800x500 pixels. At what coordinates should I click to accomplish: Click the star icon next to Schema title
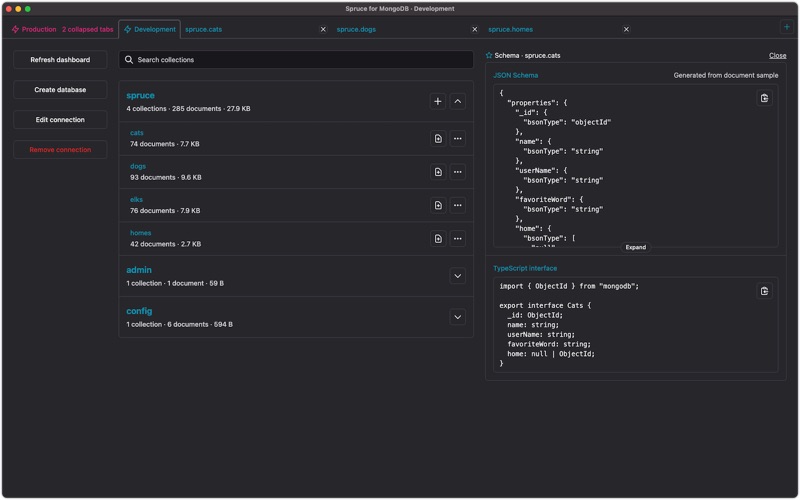(x=489, y=55)
